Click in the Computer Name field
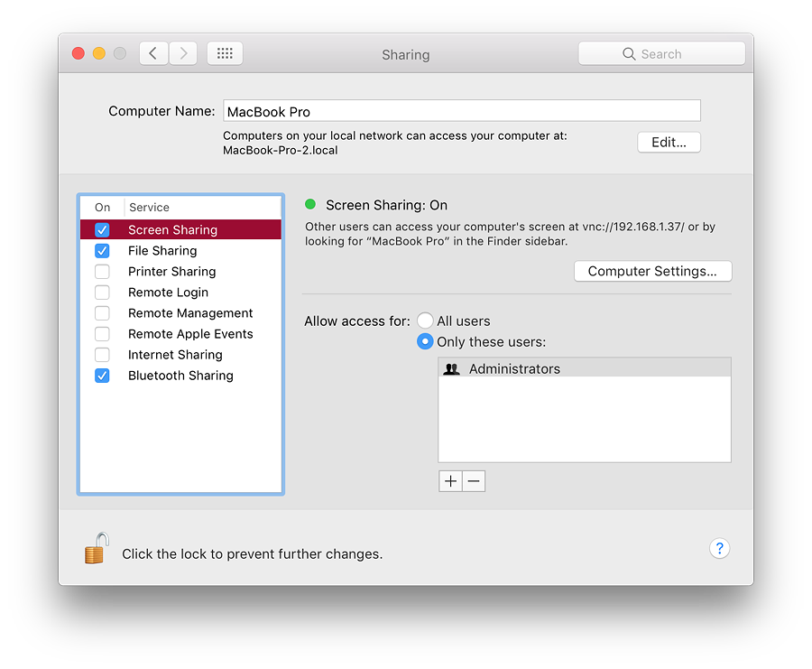 point(462,111)
